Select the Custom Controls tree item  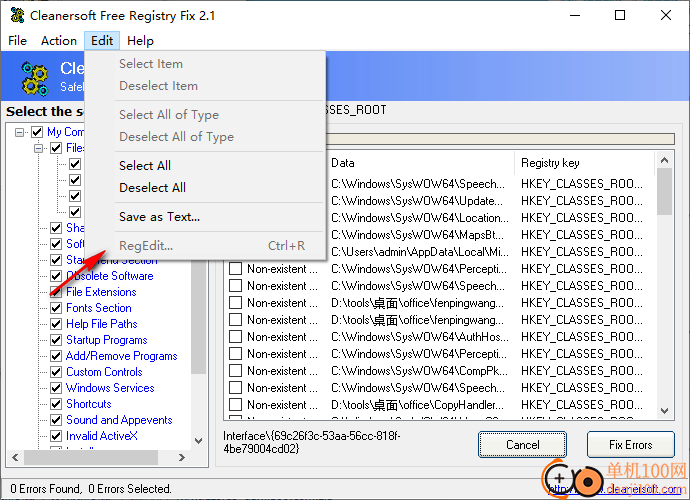click(x=104, y=372)
